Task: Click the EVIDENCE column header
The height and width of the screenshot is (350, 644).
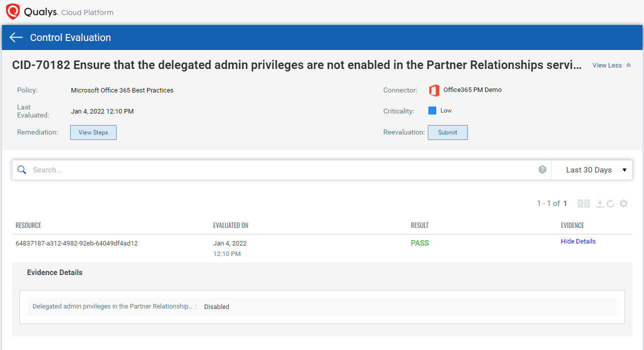Action: [572, 225]
